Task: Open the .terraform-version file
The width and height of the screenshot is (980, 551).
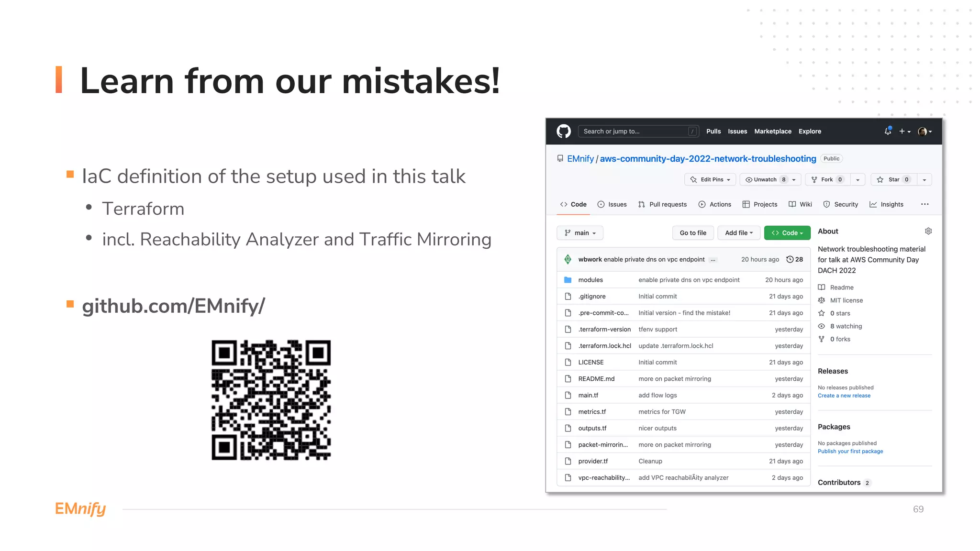Action: pos(604,330)
